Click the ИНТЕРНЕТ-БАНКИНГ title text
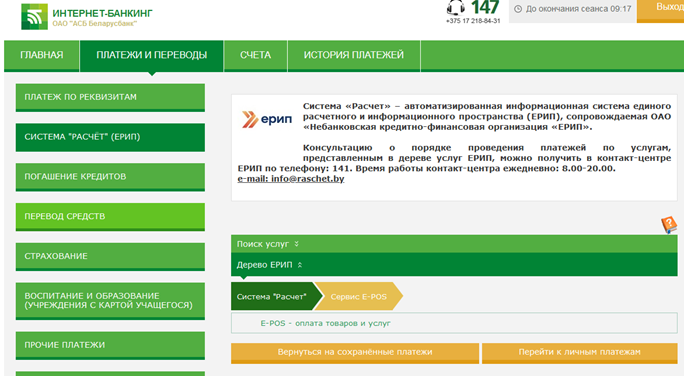Viewport: 684px width, 376px height. click(x=103, y=13)
